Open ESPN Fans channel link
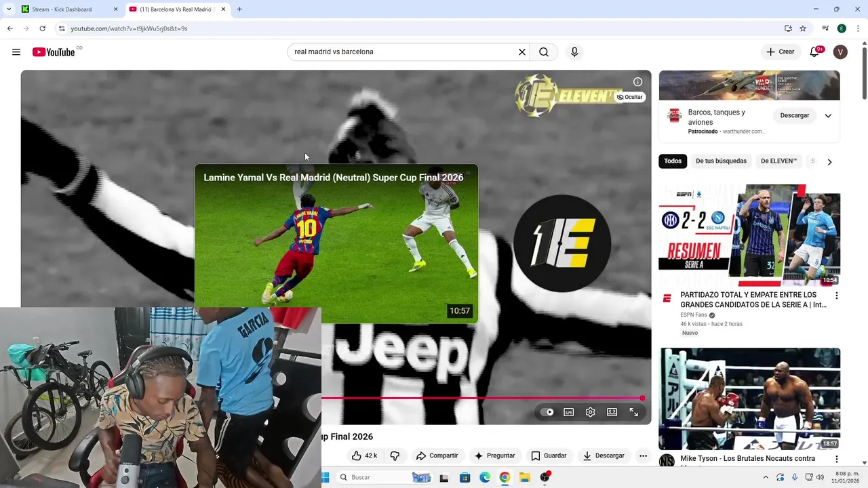 (x=694, y=315)
